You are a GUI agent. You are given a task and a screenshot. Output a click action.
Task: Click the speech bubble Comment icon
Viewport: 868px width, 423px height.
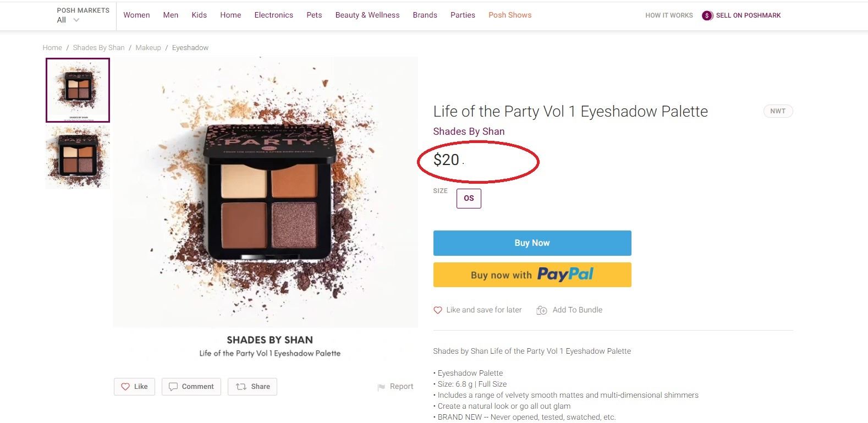coord(173,387)
